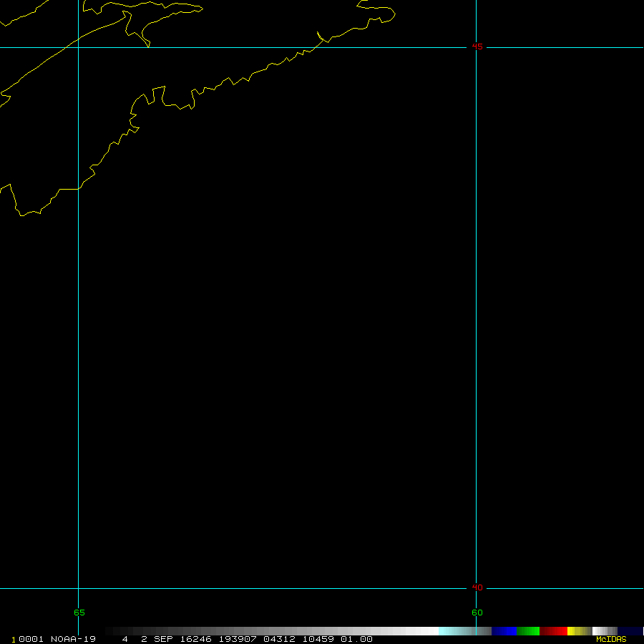Viewport: 644px width, 644px height.
Task: Click the blue segment of the color bar
Action: coord(504,631)
